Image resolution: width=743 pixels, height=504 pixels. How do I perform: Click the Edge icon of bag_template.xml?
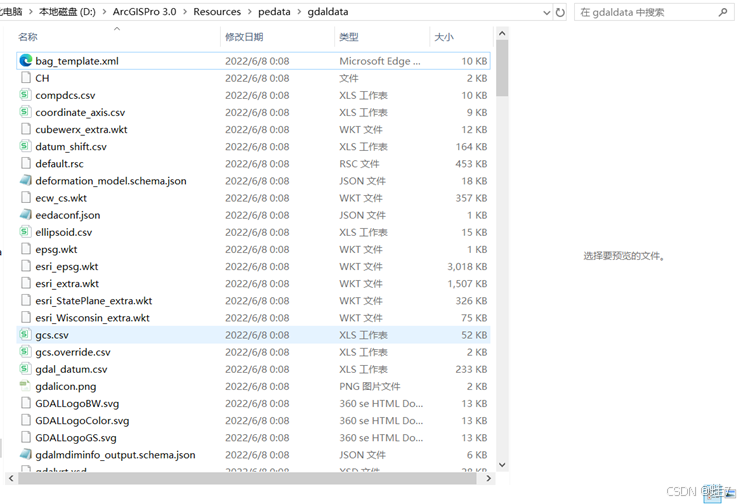click(26, 61)
